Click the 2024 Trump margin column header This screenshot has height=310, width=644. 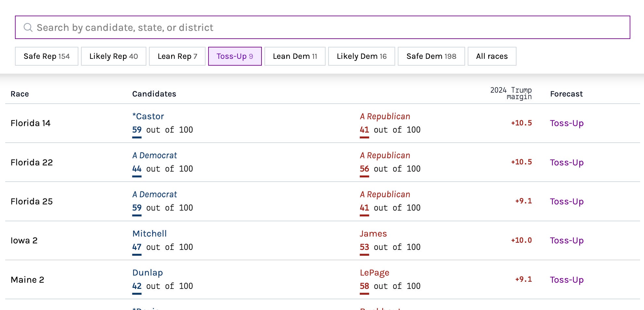(511, 93)
